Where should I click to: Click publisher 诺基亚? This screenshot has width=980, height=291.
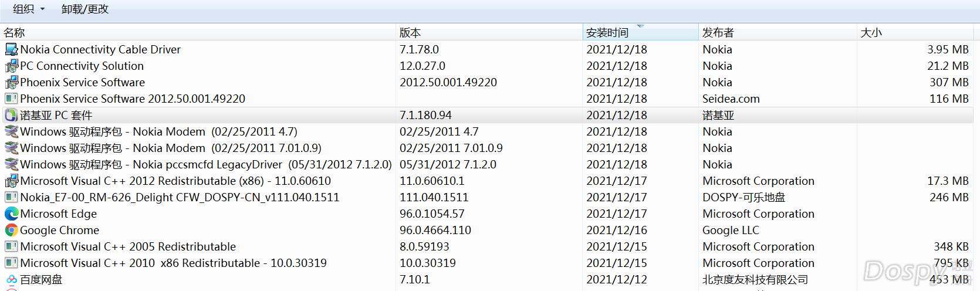click(x=718, y=115)
